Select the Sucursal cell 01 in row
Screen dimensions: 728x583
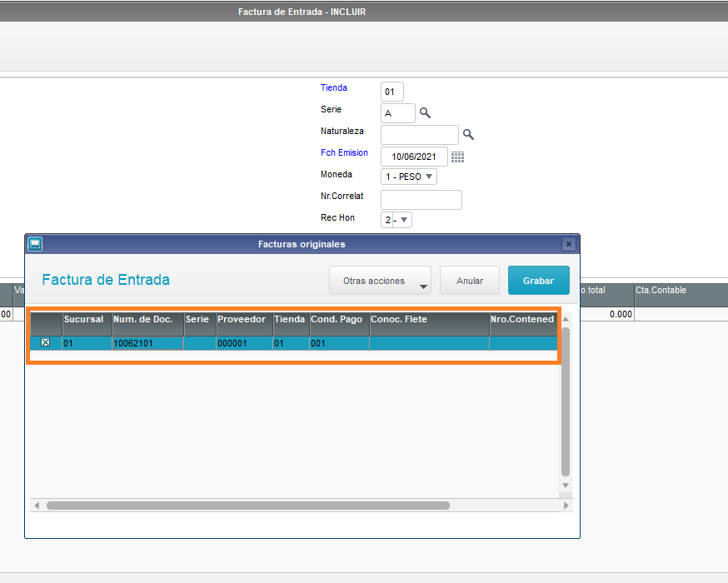[x=87, y=343]
